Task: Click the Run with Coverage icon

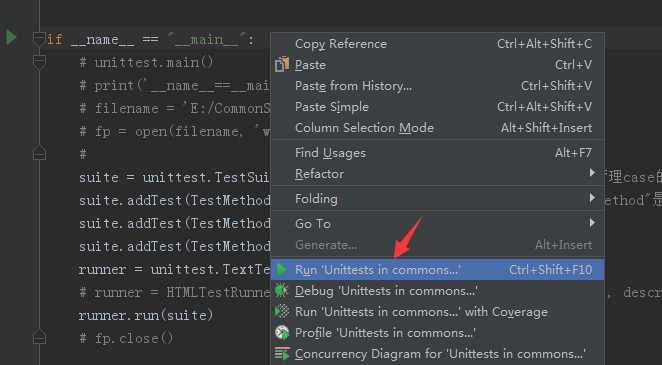Action: (x=282, y=311)
